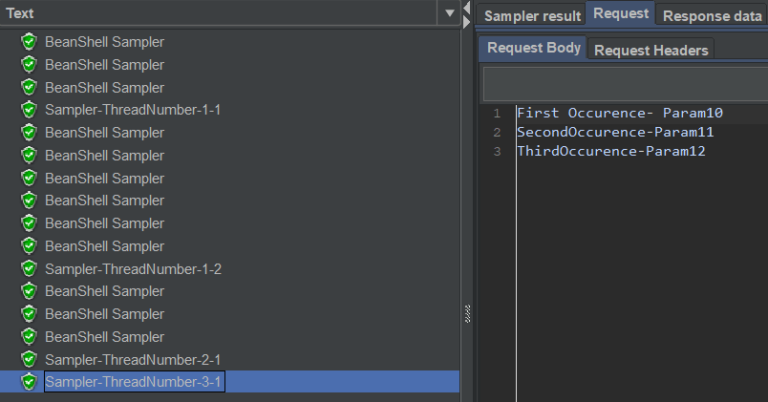Click green shield icon of Sampler-ThreadNumber-3-1

pyautogui.click(x=29, y=382)
